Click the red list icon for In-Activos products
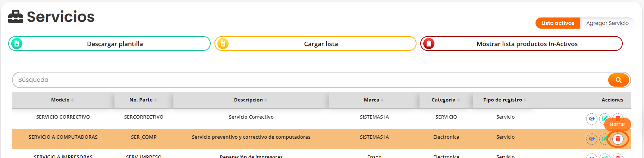This screenshot has width=644, height=158. pos(429,43)
